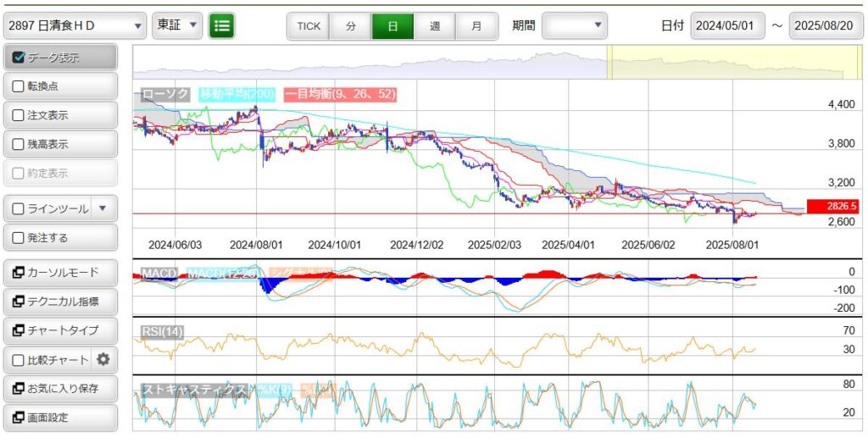Image resolution: width=868 pixels, height=443 pixels.
Task: Open the gear settings for 比較チャート
Action: (x=103, y=359)
